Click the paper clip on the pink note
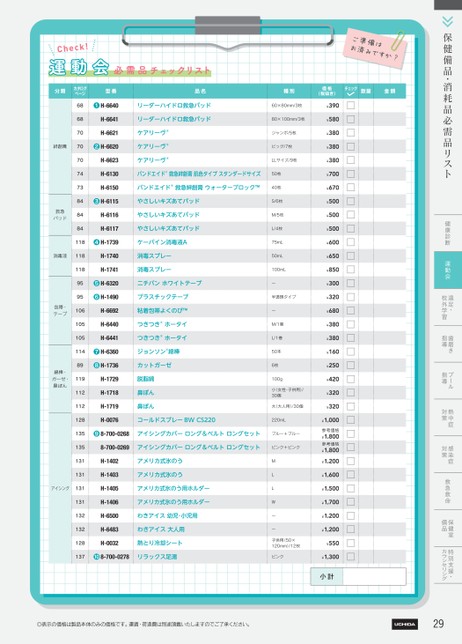The height and width of the screenshot is (644, 462). click(400, 40)
